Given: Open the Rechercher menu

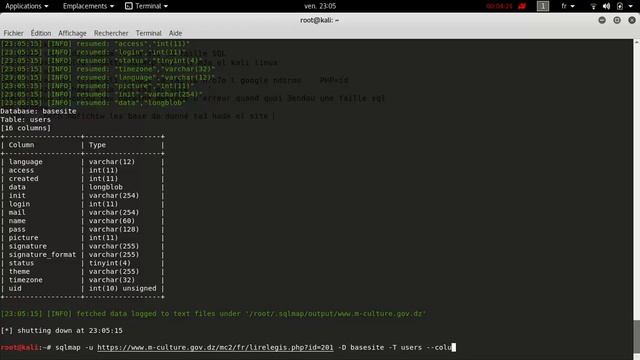Looking at the screenshot, I should click(x=111, y=33).
